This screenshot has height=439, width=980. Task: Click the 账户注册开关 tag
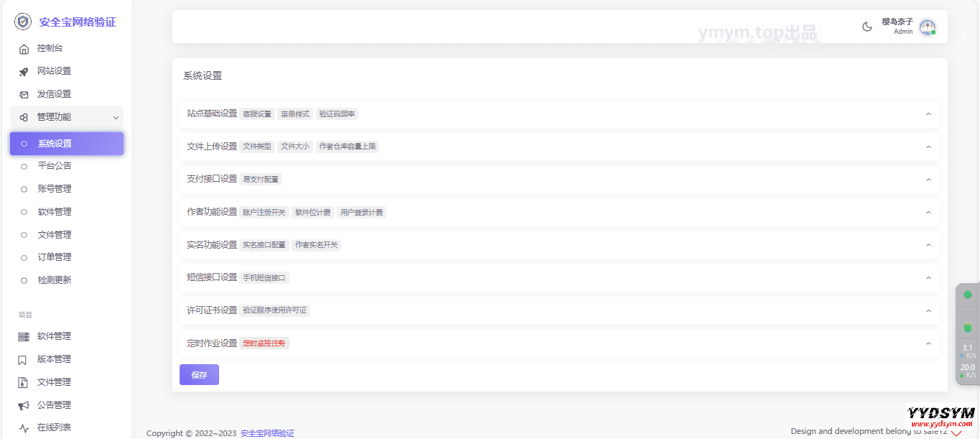click(264, 213)
